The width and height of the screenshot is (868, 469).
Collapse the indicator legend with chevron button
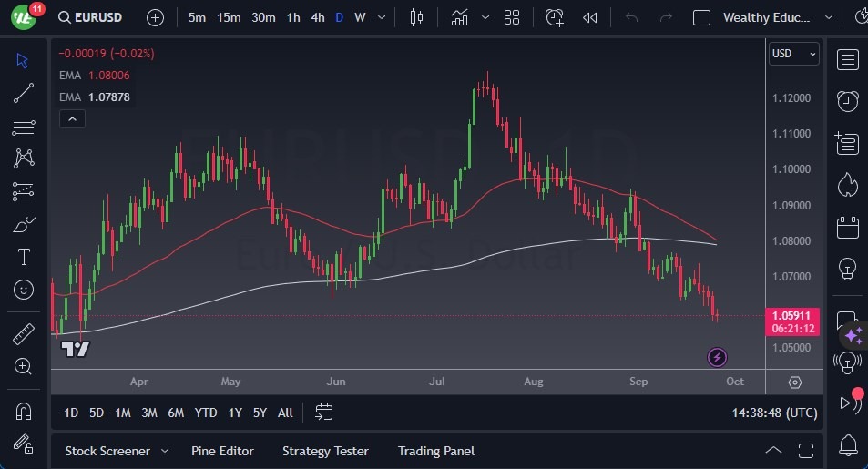pos(72,118)
